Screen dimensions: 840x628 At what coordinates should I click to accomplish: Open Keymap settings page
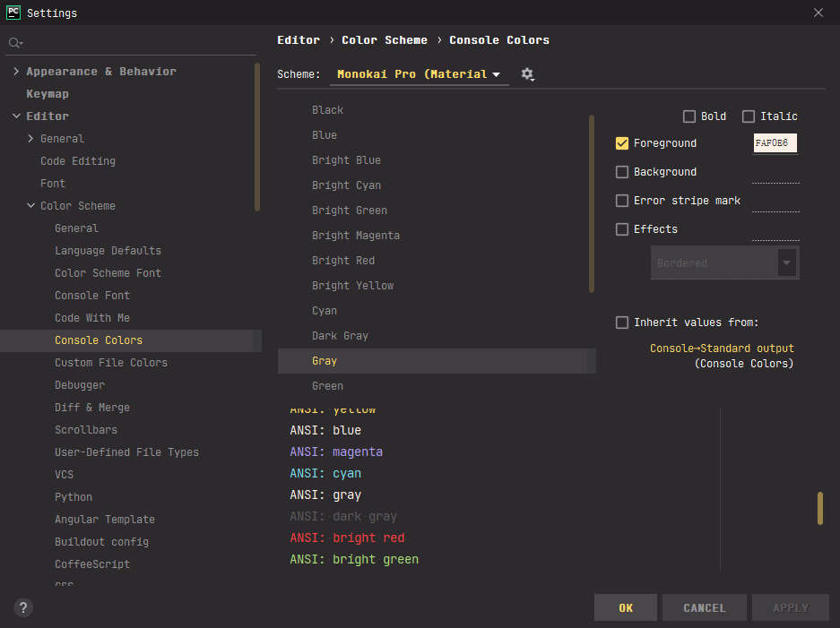pos(48,94)
